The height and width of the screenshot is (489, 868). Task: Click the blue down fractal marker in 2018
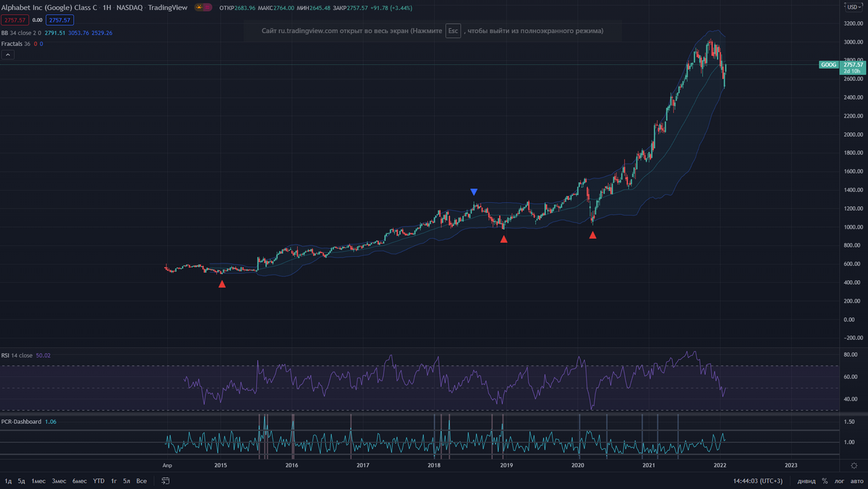(x=474, y=193)
